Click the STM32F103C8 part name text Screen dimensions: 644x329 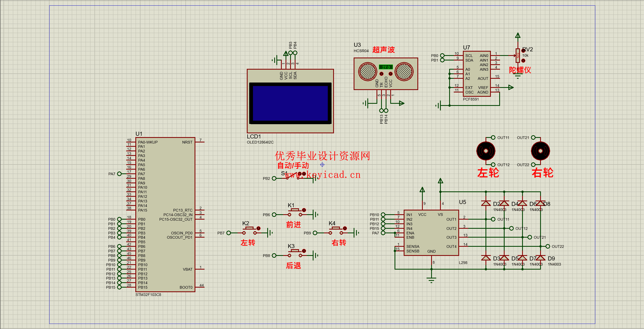pos(148,295)
